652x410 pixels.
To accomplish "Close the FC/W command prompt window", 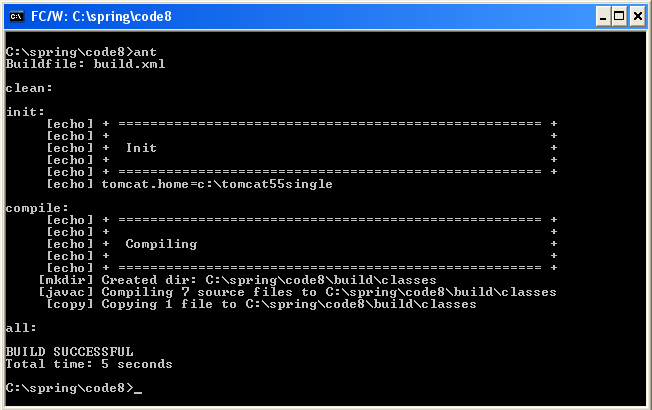I will (x=637, y=17).
